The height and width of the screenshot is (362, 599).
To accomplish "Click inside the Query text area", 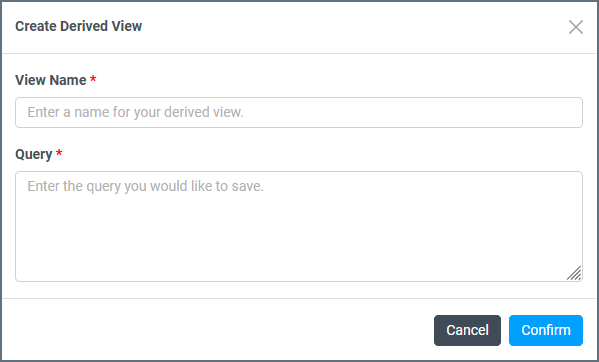I will 299,226.
